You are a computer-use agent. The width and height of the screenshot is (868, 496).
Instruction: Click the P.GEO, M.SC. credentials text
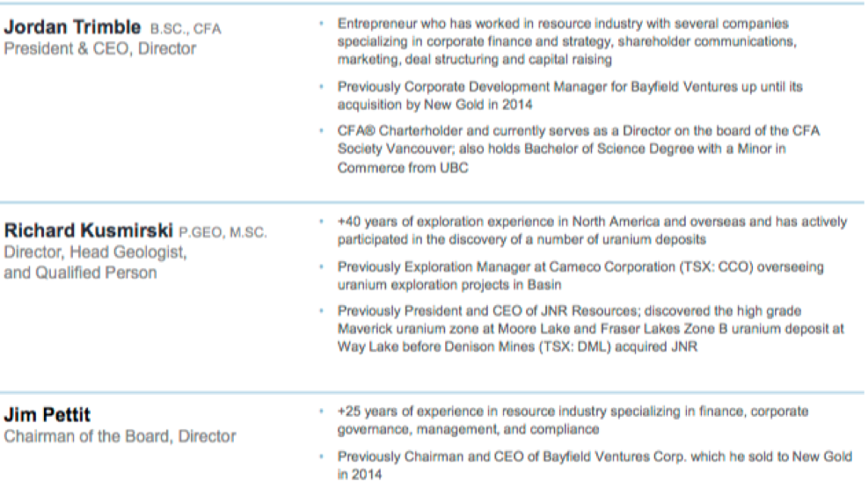point(222,232)
